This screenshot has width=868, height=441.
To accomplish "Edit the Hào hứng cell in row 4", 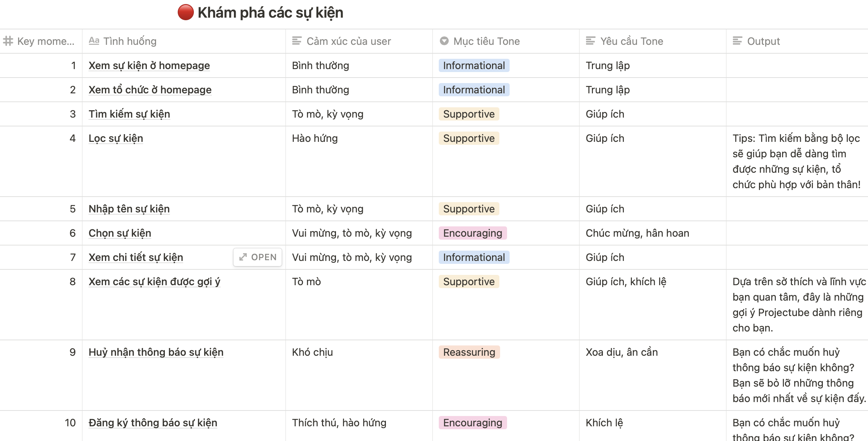I will point(315,138).
